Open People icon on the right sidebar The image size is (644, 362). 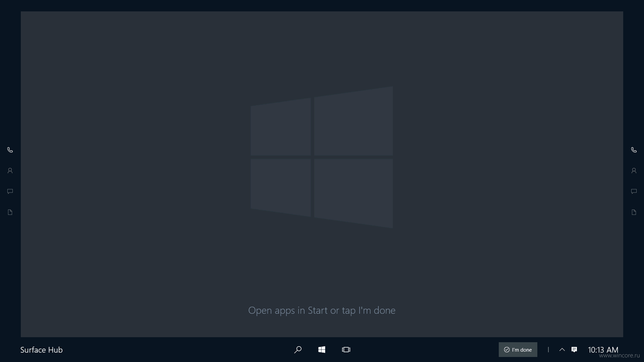click(x=634, y=171)
